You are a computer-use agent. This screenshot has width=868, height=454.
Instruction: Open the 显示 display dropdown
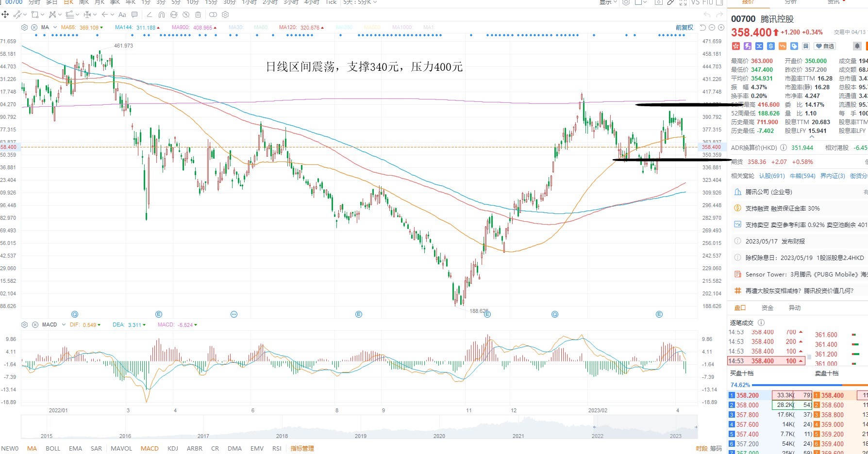(608, 2)
